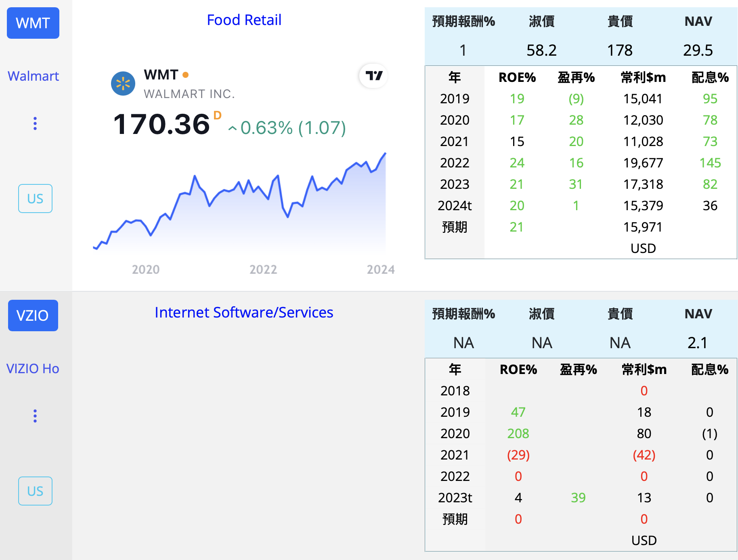Click the 2018 row label in VIZIO table
The image size is (738, 560).
pyautogui.click(x=455, y=391)
